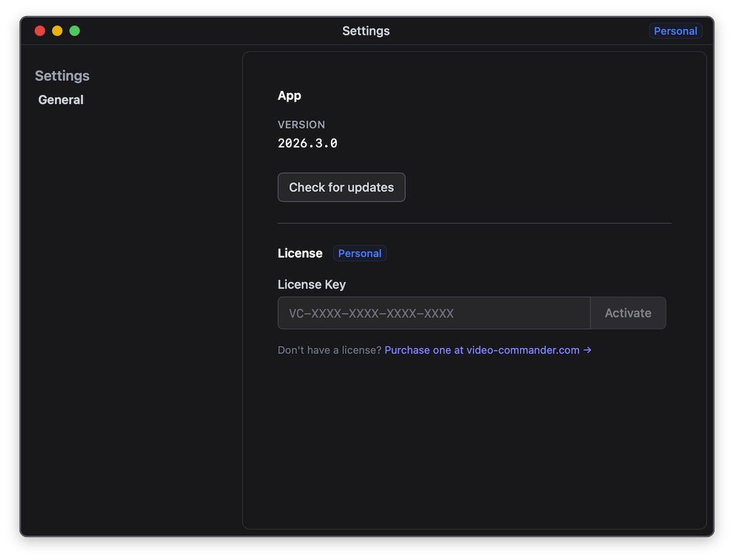
Task: Click the License section heading
Action: pyautogui.click(x=300, y=252)
